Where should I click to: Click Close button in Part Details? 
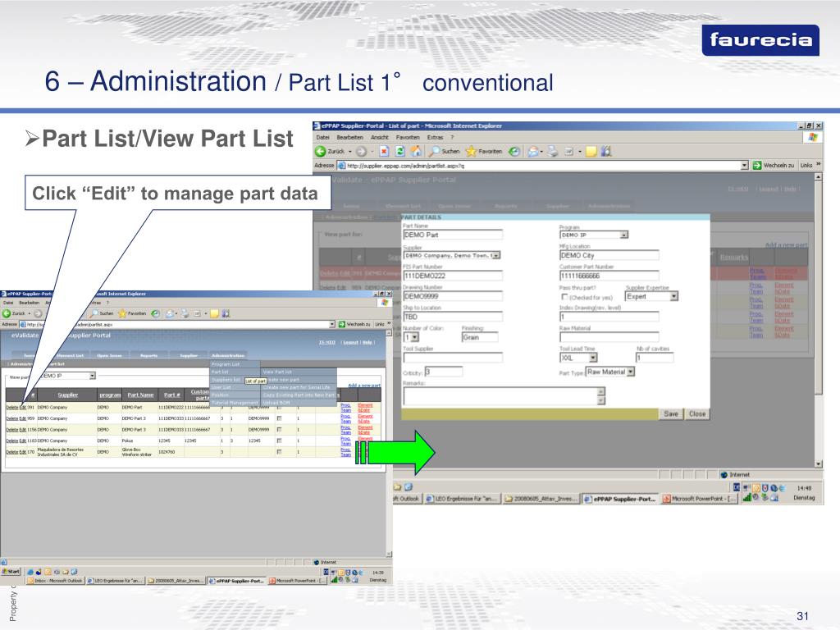[x=697, y=414]
